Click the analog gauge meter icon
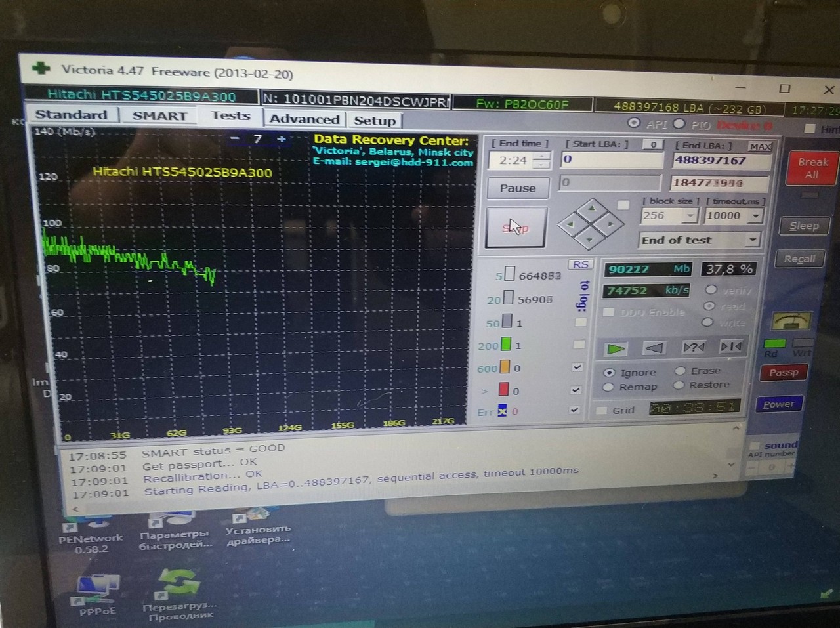 (791, 322)
